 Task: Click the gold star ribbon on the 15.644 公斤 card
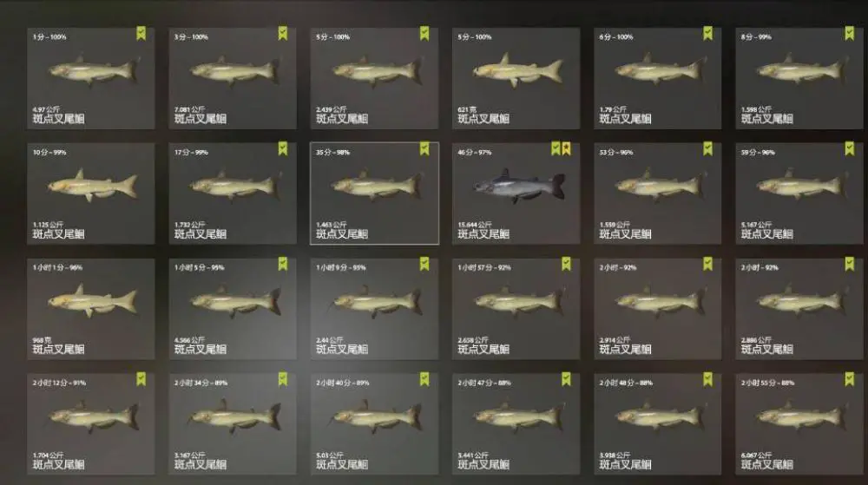[566, 148]
